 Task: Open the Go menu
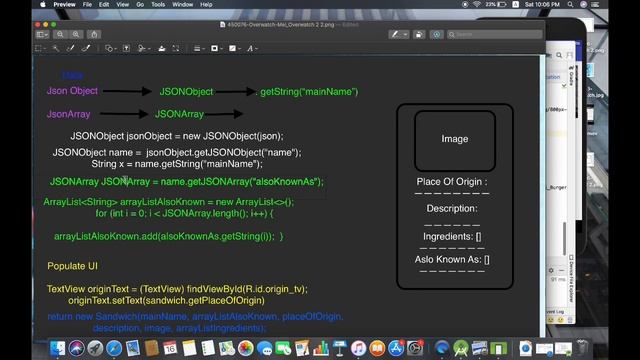tap(140, 4)
